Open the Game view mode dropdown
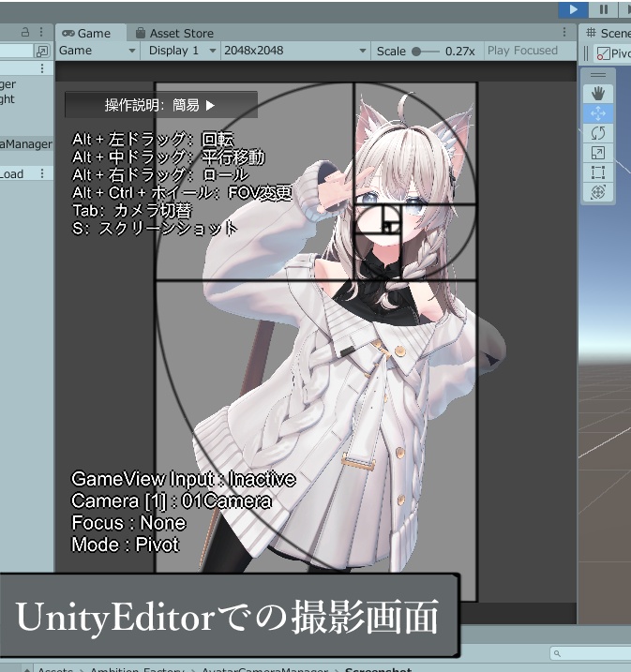This screenshot has height=672, width=631. click(x=98, y=51)
